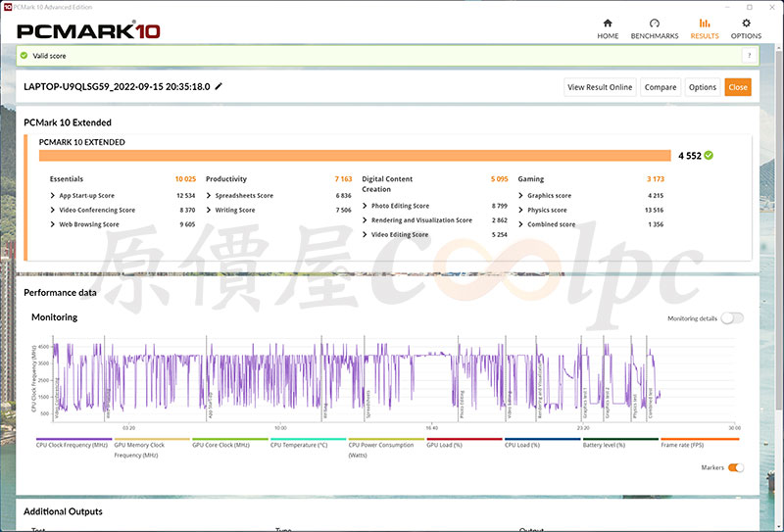784x532 pixels.
Task: Click the green valid score check icon
Action: pyautogui.click(x=24, y=56)
